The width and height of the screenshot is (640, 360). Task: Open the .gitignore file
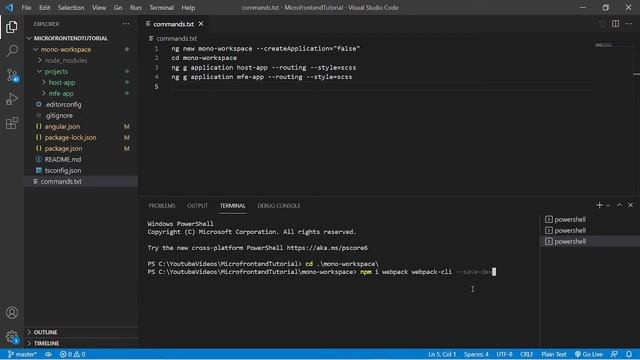(x=81, y=115)
